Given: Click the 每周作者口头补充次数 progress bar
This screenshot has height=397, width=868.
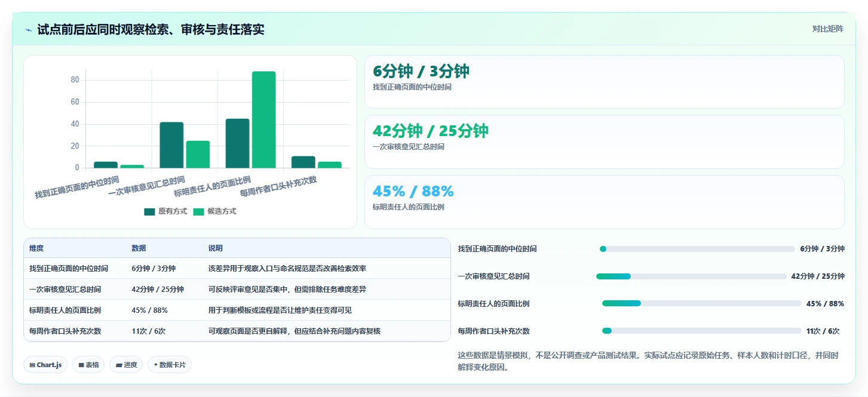Looking at the screenshot, I should tap(701, 331).
